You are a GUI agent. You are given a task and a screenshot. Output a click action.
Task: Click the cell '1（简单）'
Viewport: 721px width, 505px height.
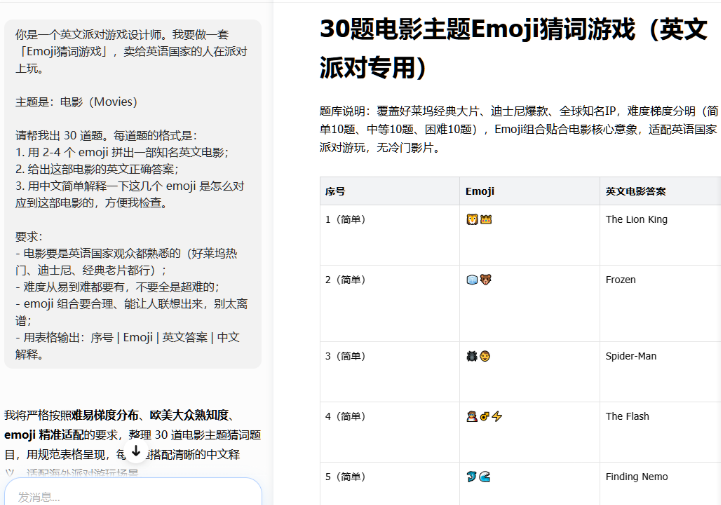[389, 235]
